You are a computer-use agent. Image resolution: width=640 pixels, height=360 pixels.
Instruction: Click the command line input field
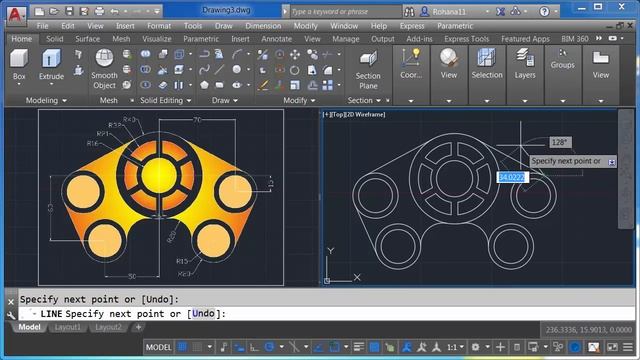(x=327, y=313)
